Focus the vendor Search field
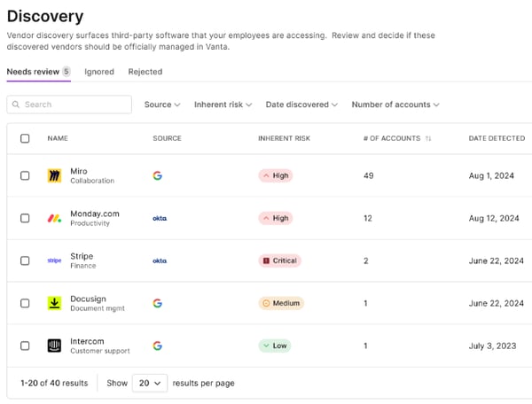This screenshot has height=404, width=532. (x=69, y=105)
